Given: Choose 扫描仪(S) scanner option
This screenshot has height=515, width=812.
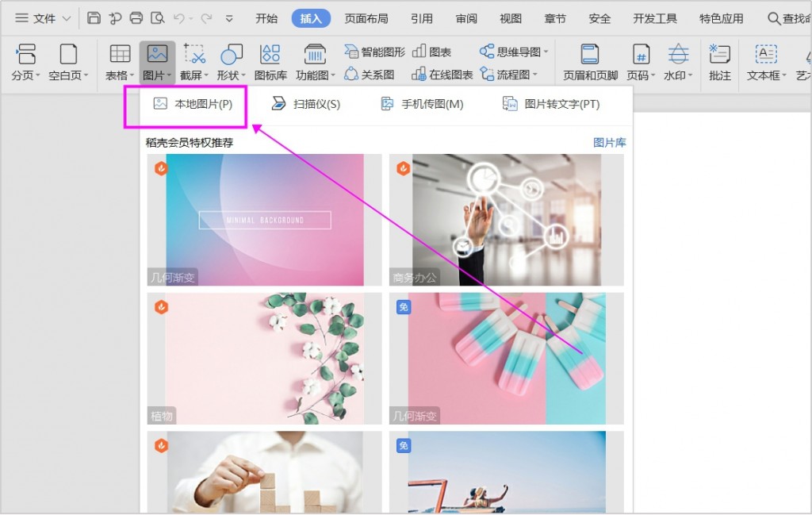Looking at the screenshot, I should (x=306, y=104).
